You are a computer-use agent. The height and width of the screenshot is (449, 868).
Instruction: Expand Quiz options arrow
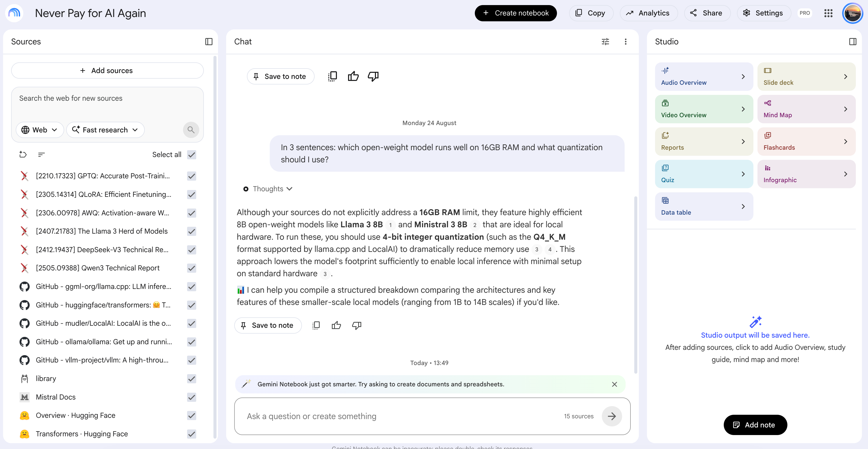pos(743,174)
